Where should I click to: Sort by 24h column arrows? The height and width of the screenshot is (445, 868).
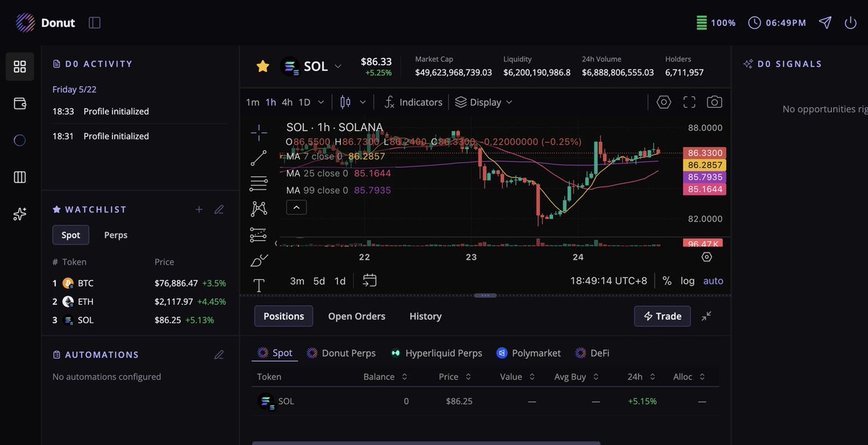(x=652, y=377)
